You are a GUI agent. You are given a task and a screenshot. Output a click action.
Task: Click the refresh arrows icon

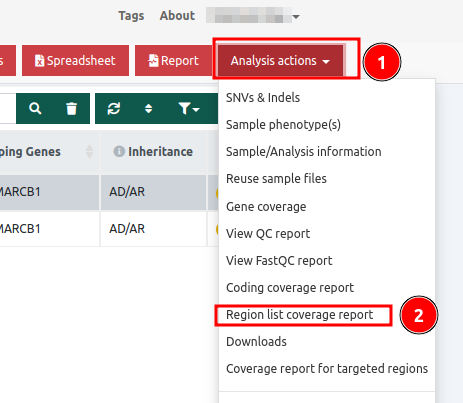point(114,109)
